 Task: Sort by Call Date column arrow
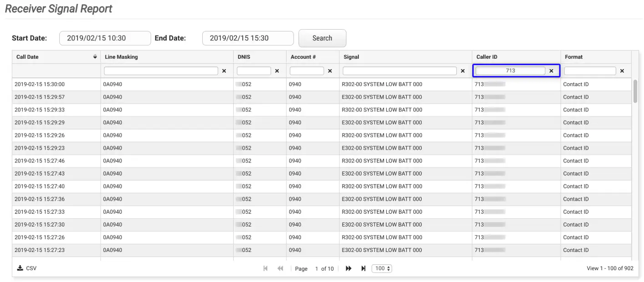(x=95, y=57)
